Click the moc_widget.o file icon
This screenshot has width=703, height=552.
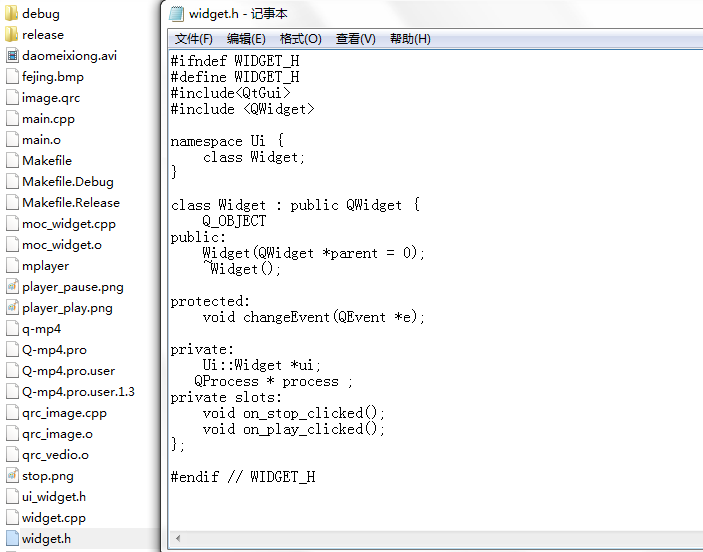[13, 245]
